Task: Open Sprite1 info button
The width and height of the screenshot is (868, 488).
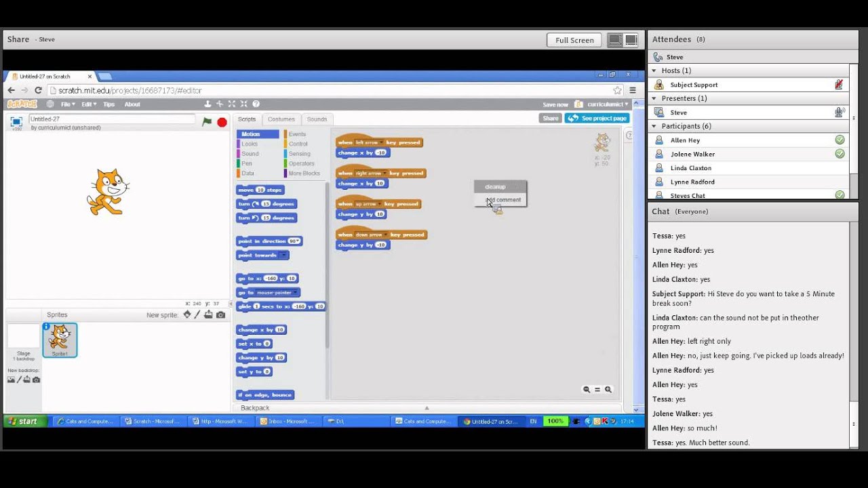Action: point(46,327)
